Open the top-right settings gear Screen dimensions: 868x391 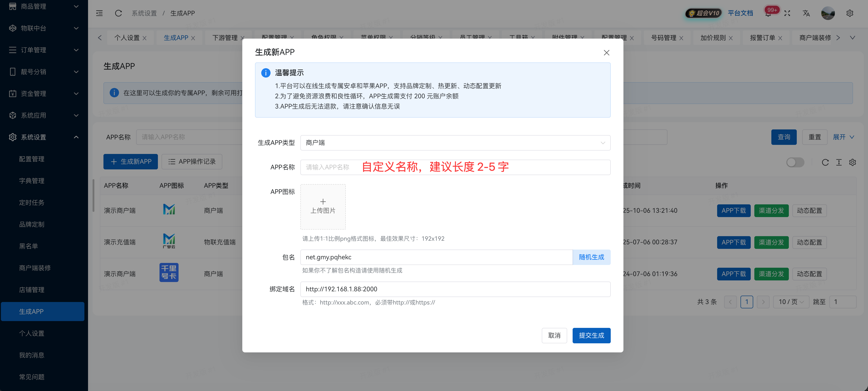click(x=850, y=13)
